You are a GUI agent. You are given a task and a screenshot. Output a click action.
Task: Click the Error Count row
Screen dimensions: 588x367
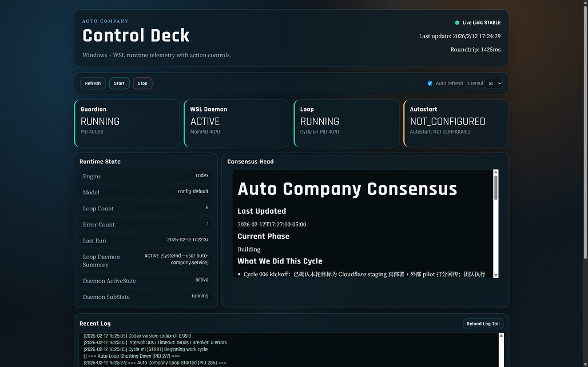point(145,225)
